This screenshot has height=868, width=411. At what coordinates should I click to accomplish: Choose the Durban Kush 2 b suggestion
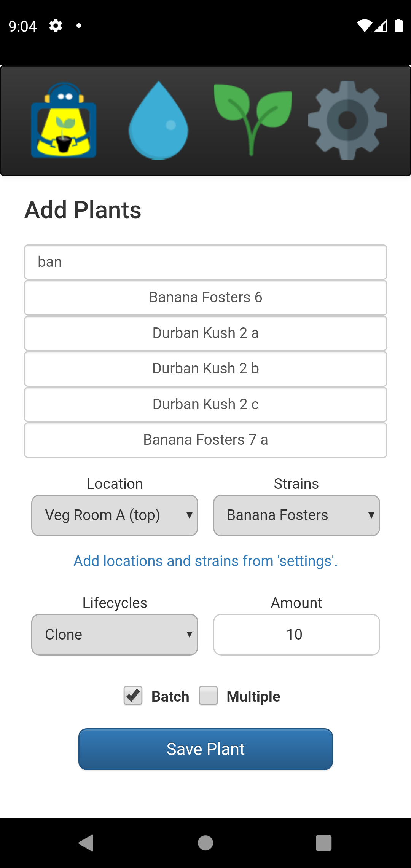tap(205, 369)
